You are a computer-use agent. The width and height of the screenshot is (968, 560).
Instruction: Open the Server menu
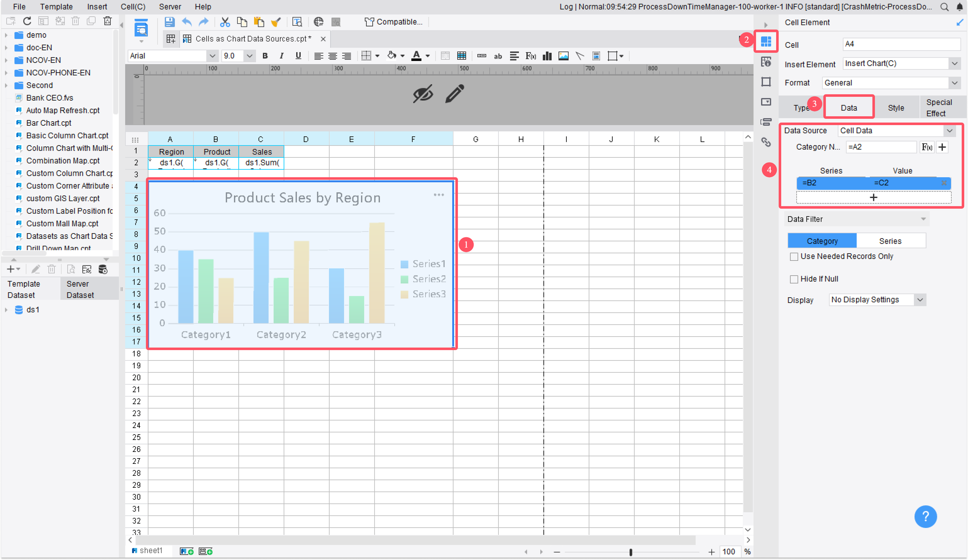pos(170,7)
